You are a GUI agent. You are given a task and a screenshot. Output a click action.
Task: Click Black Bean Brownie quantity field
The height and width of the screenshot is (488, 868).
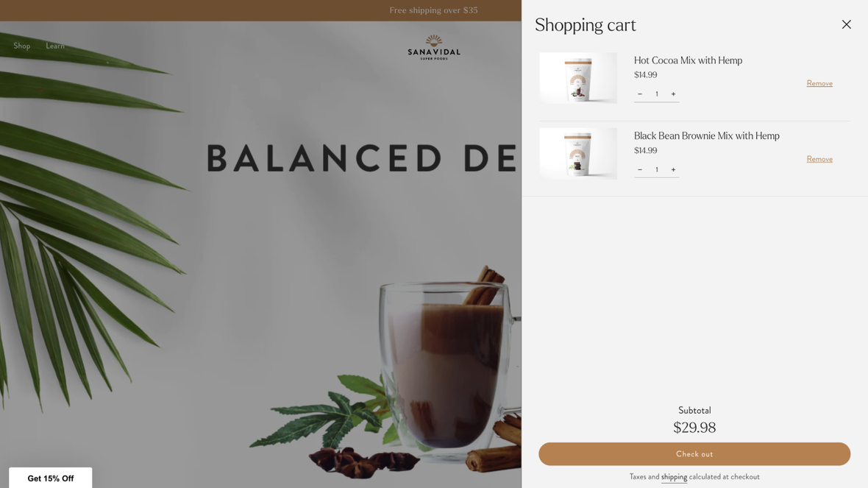click(x=657, y=169)
